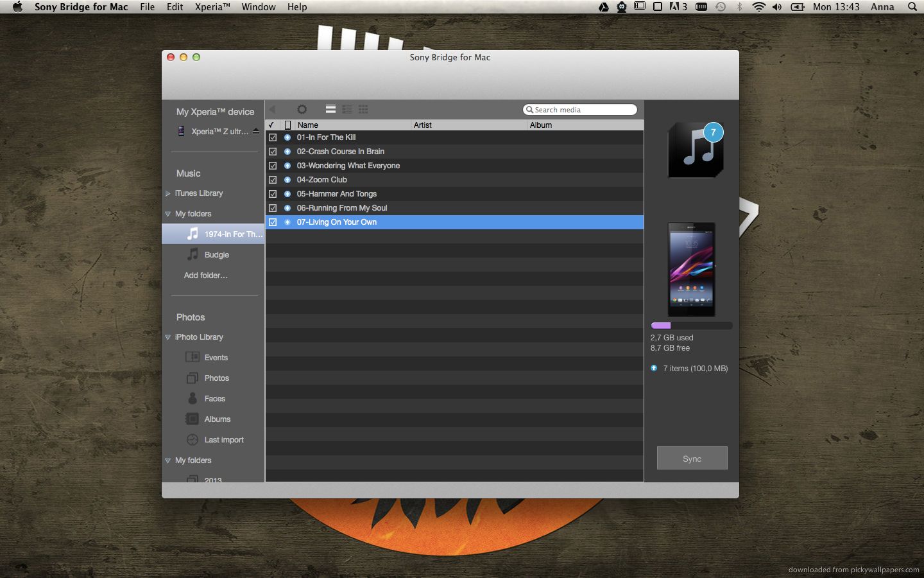Image resolution: width=924 pixels, height=578 pixels.
Task: Eject the Xperia Z ultra device
Action: tap(256, 131)
